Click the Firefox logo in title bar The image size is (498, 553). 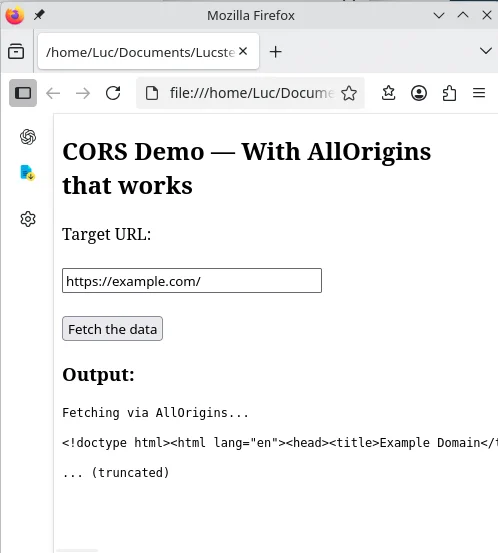point(15,15)
